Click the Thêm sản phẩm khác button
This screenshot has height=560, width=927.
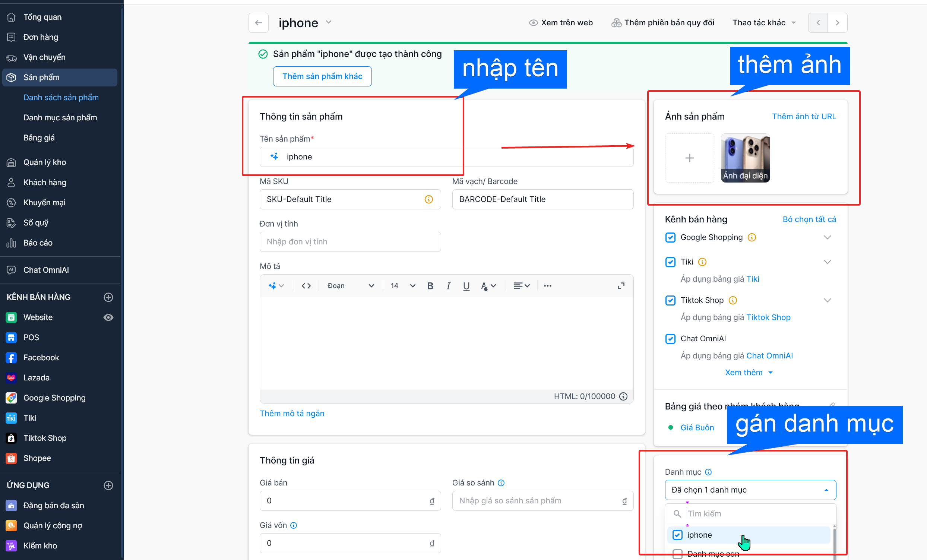(x=322, y=76)
